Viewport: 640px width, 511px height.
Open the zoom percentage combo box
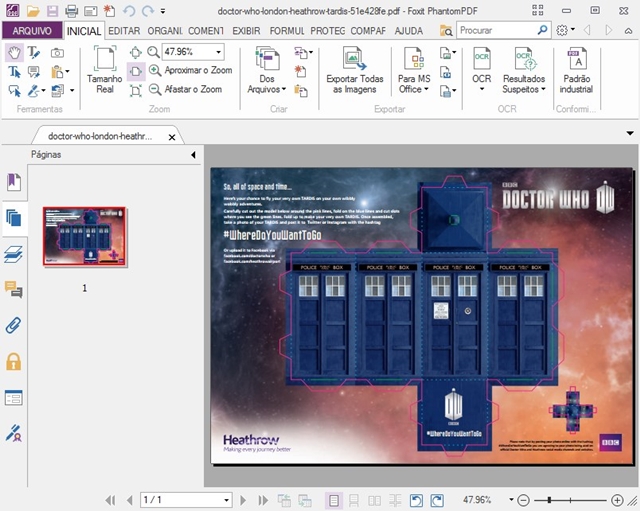[x=193, y=52]
